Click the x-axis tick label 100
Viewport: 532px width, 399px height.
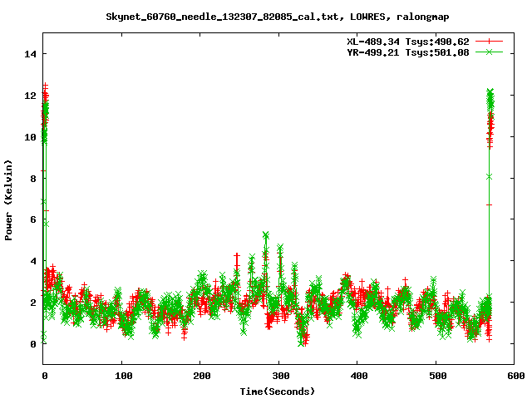coord(123,376)
